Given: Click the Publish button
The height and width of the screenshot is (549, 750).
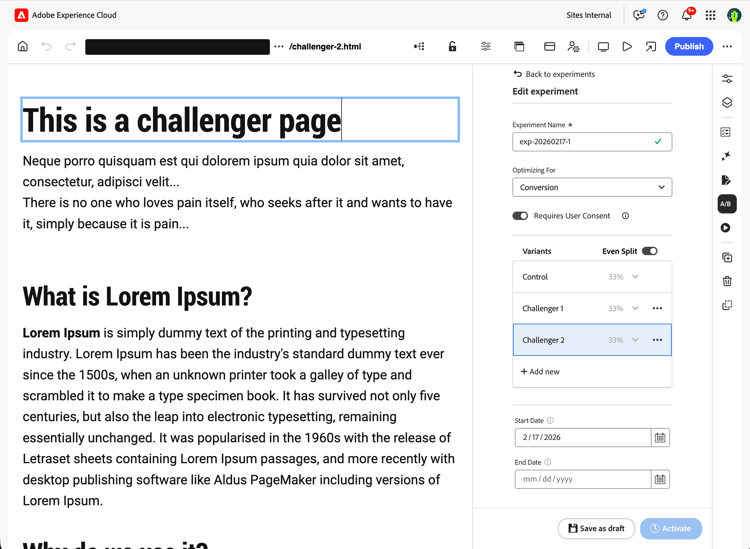Looking at the screenshot, I should pyautogui.click(x=689, y=46).
